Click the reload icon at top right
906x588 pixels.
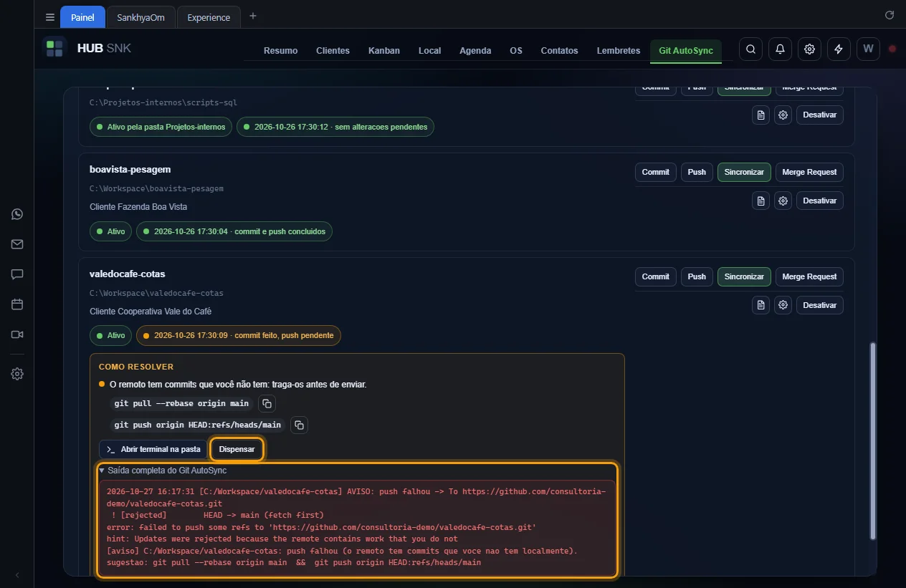[x=890, y=15]
